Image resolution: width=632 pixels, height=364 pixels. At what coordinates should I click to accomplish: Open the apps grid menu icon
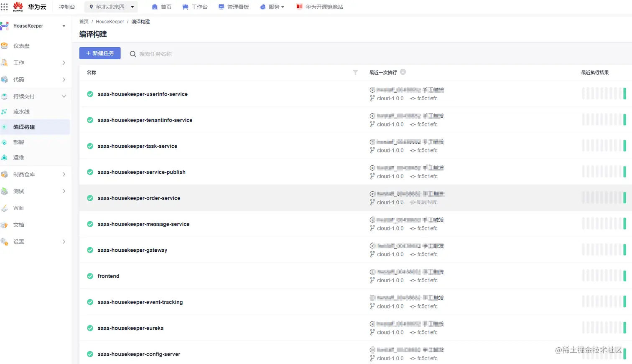point(4,7)
